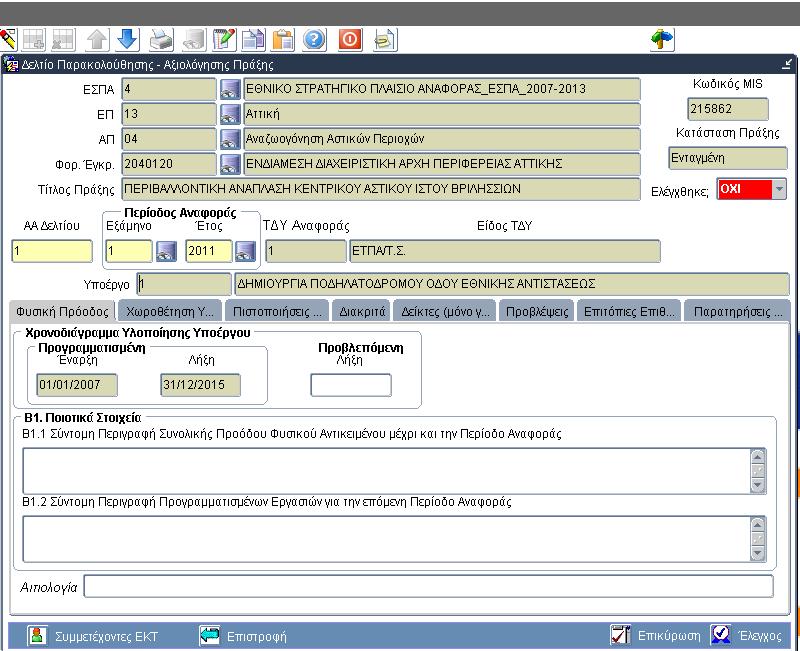Image resolution: width=800 pixels, height=651 pixels.
Task: Click the Συμμετέχοντες ΕΚΤ button
Action: (93, 636)
